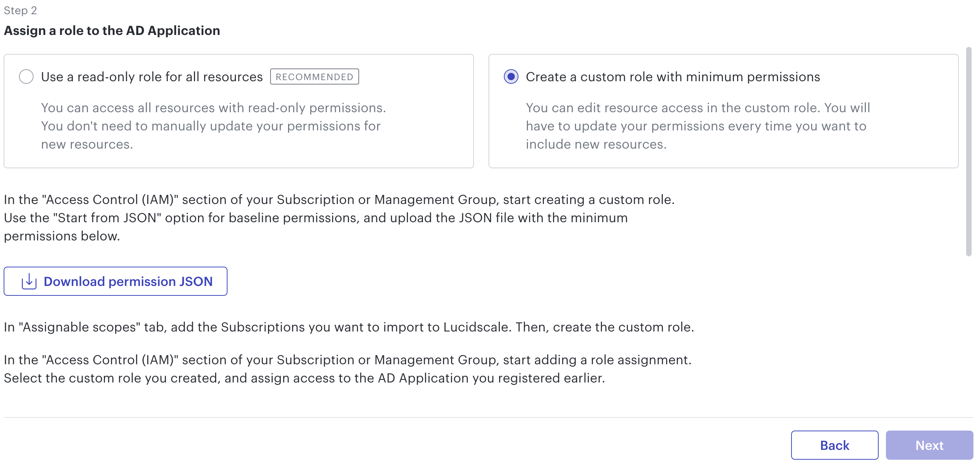
Task: Click the RECOMMENDED badge
Action: point(315,77)
